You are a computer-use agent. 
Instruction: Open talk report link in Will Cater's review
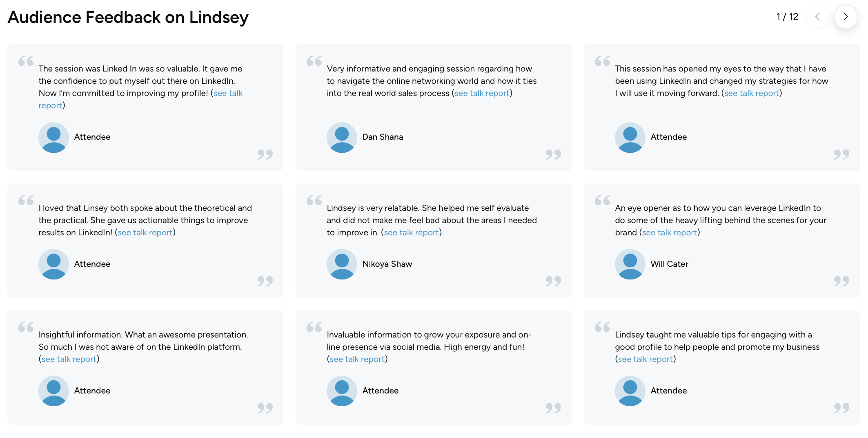click(x=670, y=232)
